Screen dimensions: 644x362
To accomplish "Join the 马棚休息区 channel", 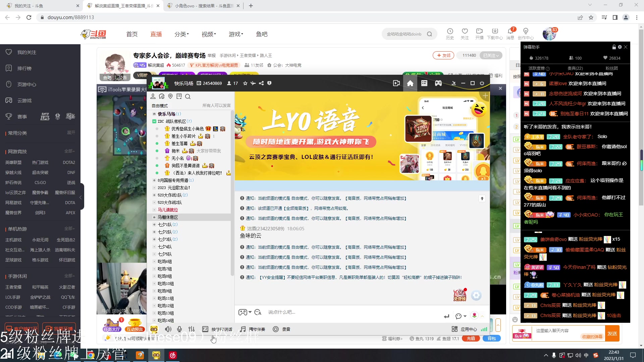I will click(168, 217).
